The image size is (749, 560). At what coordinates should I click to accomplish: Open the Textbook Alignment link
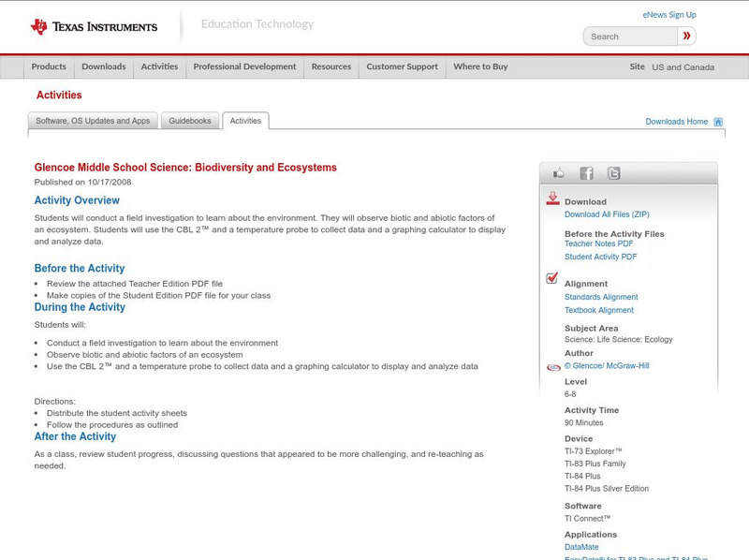599,311
